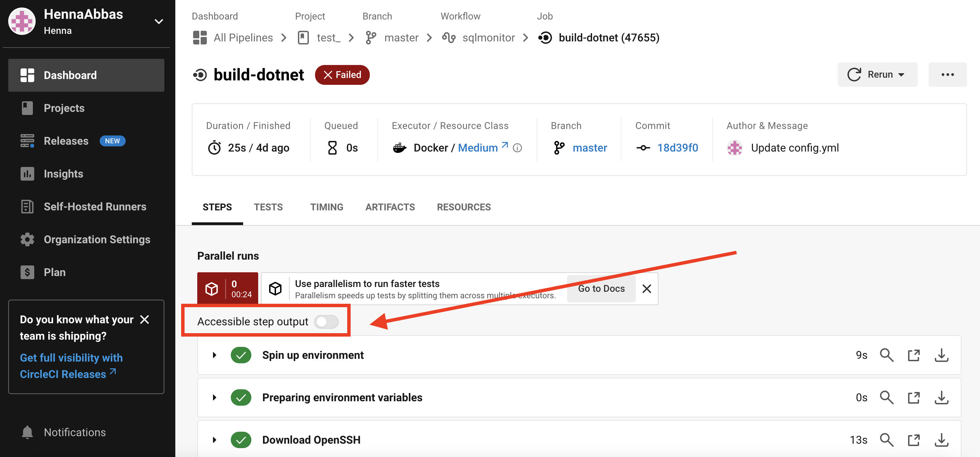Expand the Spin up environment step
Image resolution: width=980 pixels, height=457 pixels.
(x=214, y=355)
